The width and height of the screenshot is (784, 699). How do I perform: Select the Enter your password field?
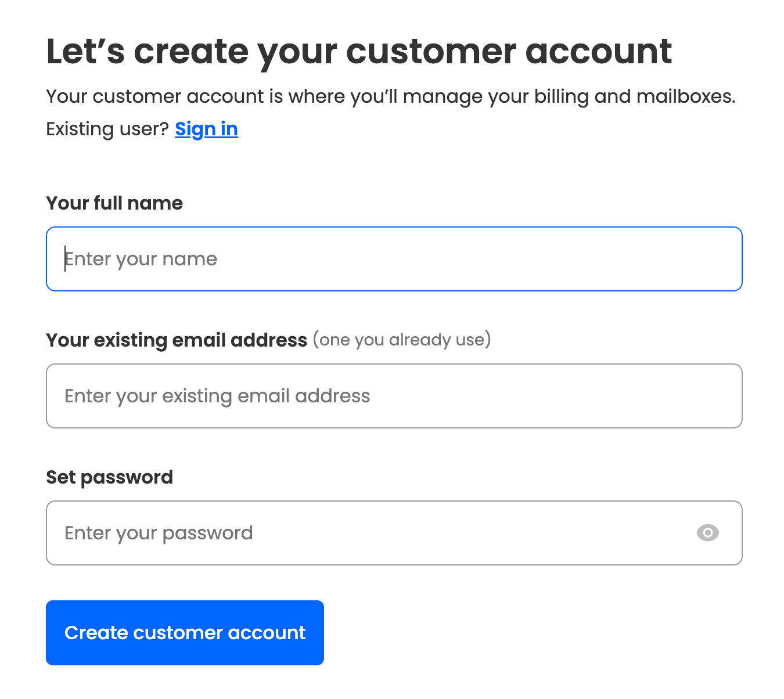[x=394, y=533]
